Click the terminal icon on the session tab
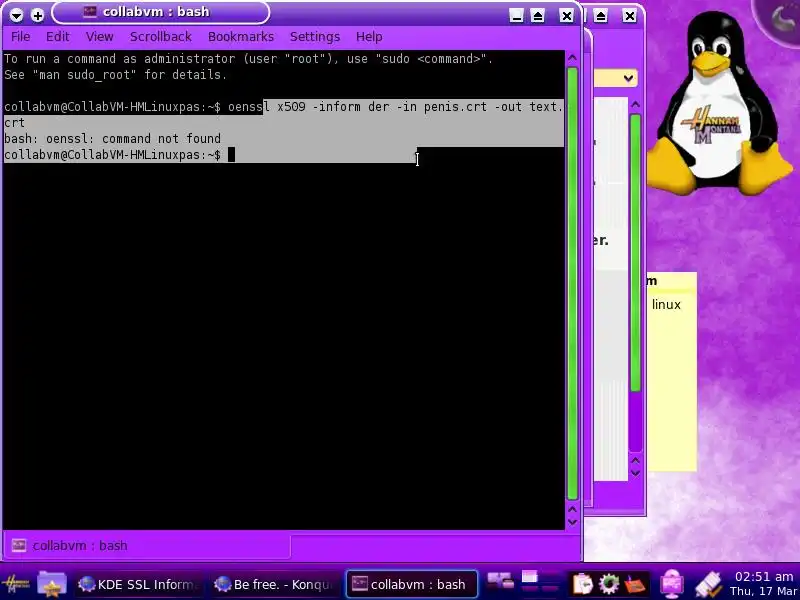This screenshot has width=800, height=600. 19,545
